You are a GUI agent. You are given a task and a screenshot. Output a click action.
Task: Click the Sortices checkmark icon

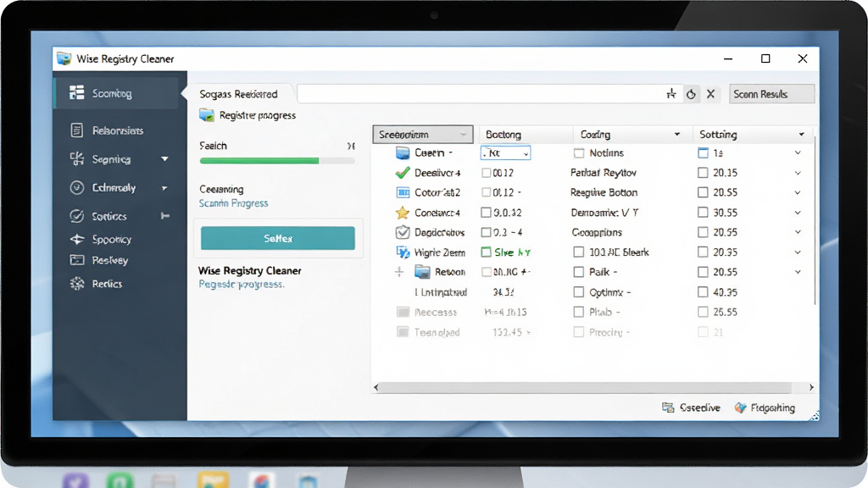point(77,216)
